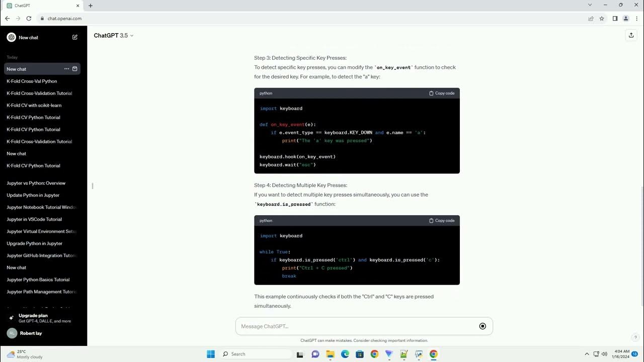Click 'Step 3: Detecting Specific Key Presses' text
Image resolution: width=644 pixels, height=362 pixels.
click(x=300, y=58)
